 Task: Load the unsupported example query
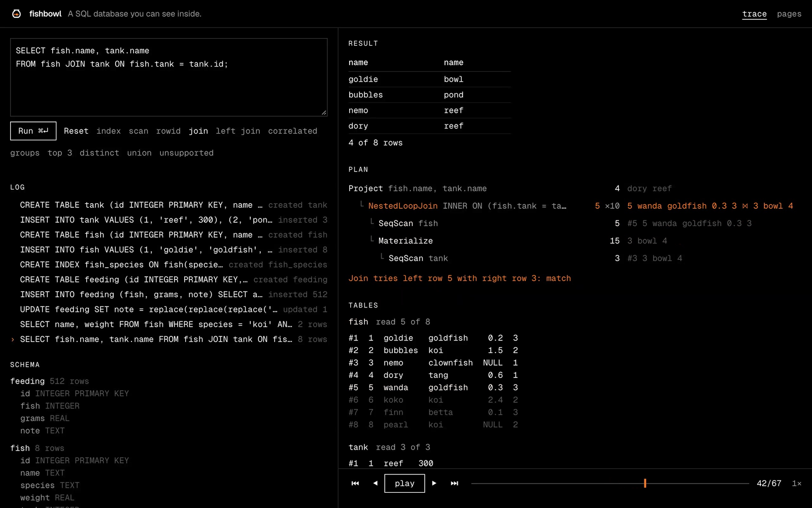point(186,153)
